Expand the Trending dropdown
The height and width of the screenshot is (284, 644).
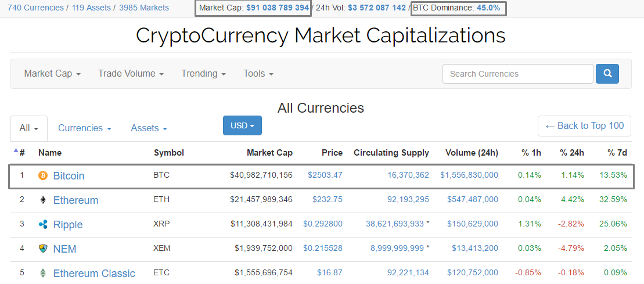click(x=203, y=74)
